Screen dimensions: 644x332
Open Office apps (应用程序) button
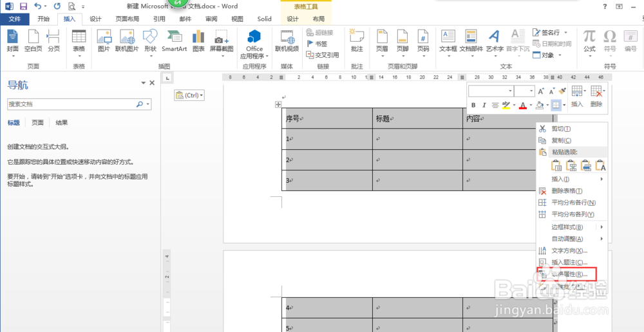(254, 44)
